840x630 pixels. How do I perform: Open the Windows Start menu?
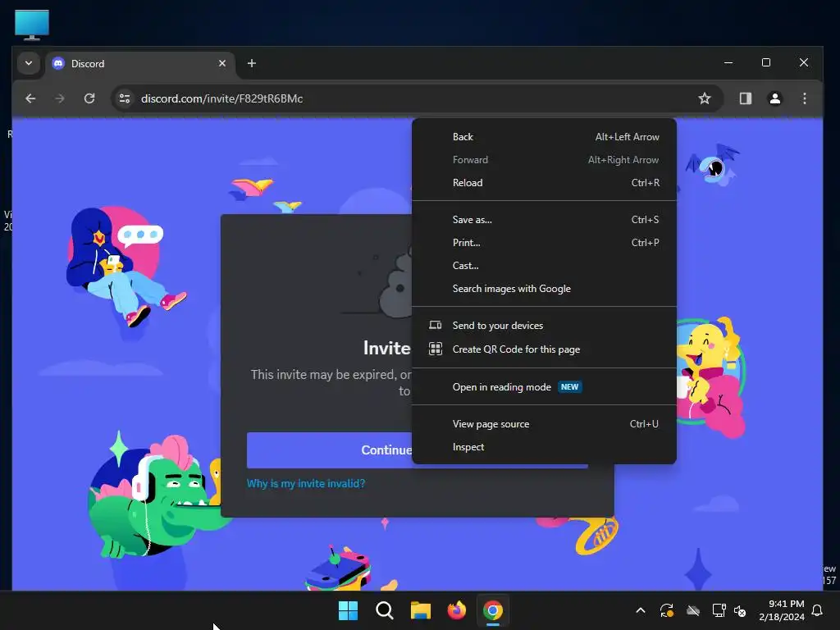click(348, 610)
